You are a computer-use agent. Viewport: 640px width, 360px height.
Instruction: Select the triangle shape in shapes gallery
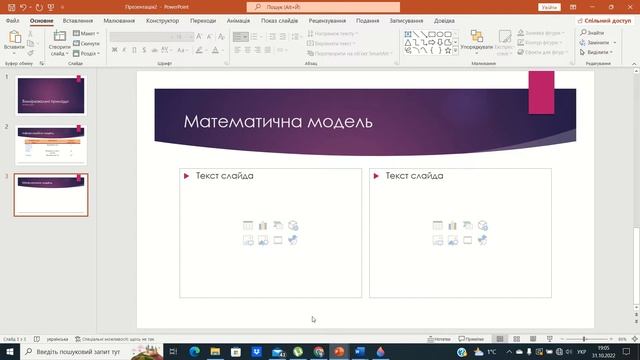(x=408, y=42)
